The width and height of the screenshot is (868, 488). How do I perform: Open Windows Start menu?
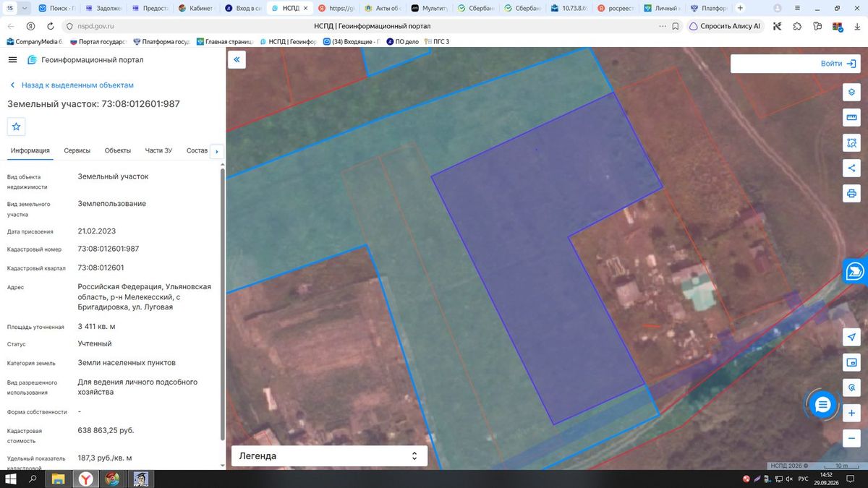(11, 479)
